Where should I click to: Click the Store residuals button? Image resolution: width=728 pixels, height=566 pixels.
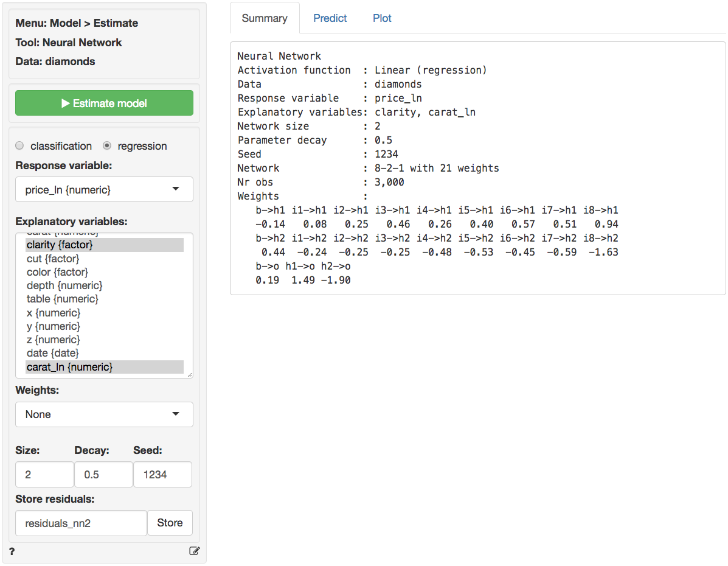170,523
